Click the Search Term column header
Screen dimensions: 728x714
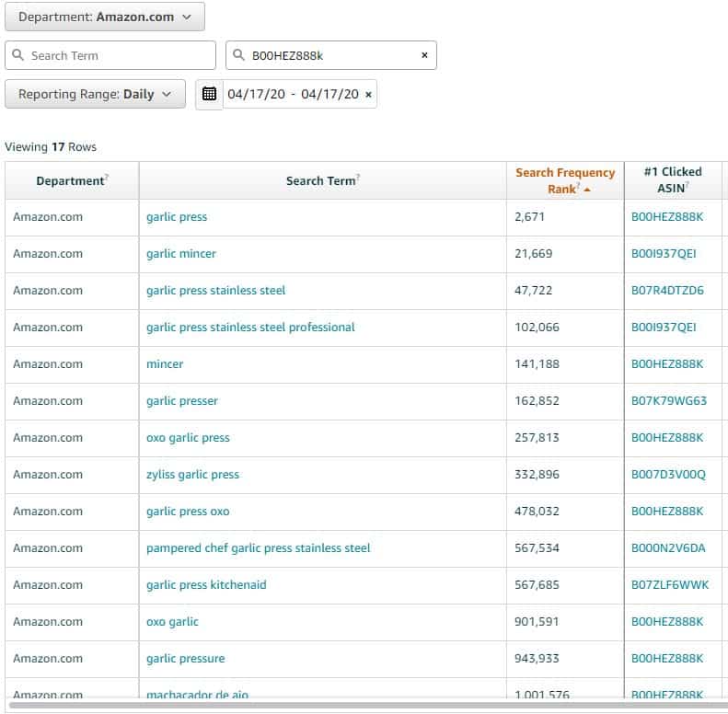(323, 181)
